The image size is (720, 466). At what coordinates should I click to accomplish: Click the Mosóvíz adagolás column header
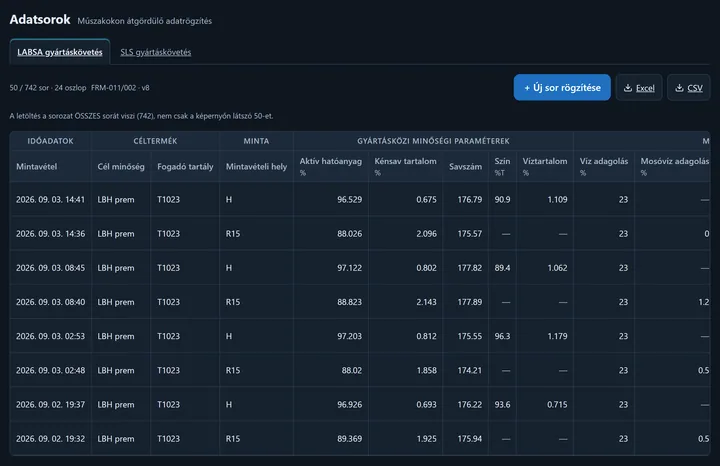(673, 167)
